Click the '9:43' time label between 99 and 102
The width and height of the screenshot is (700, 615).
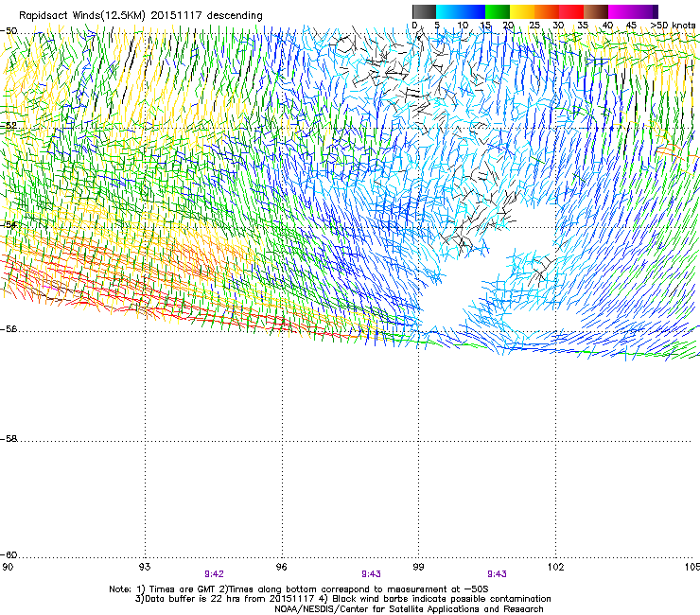point(497,574)
